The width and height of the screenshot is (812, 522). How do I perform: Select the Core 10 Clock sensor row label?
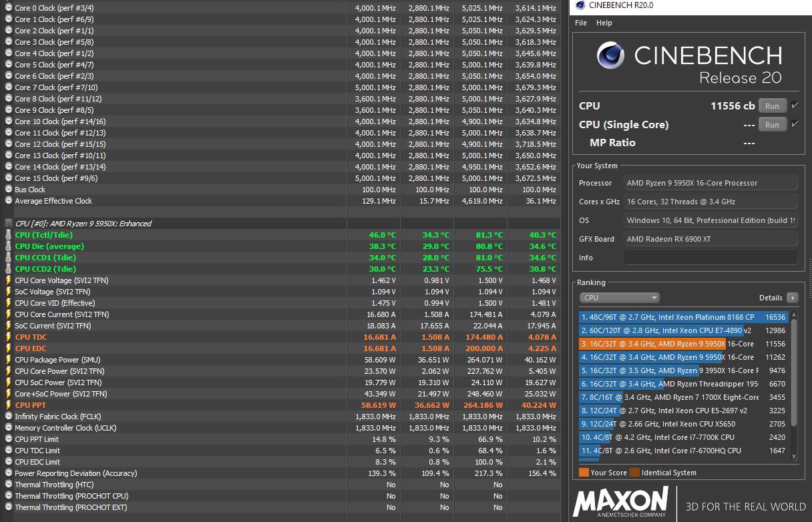pyautogui.click(x=60, y=121)
